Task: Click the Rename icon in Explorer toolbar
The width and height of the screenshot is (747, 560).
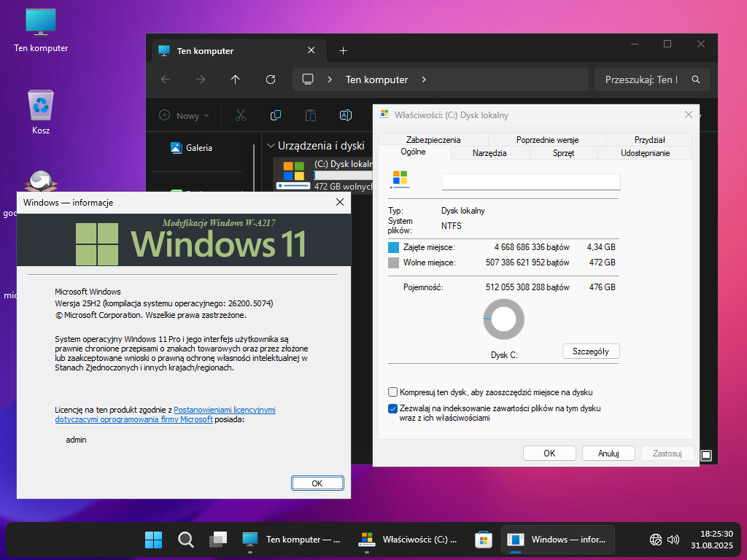Action: click(346, 115)
